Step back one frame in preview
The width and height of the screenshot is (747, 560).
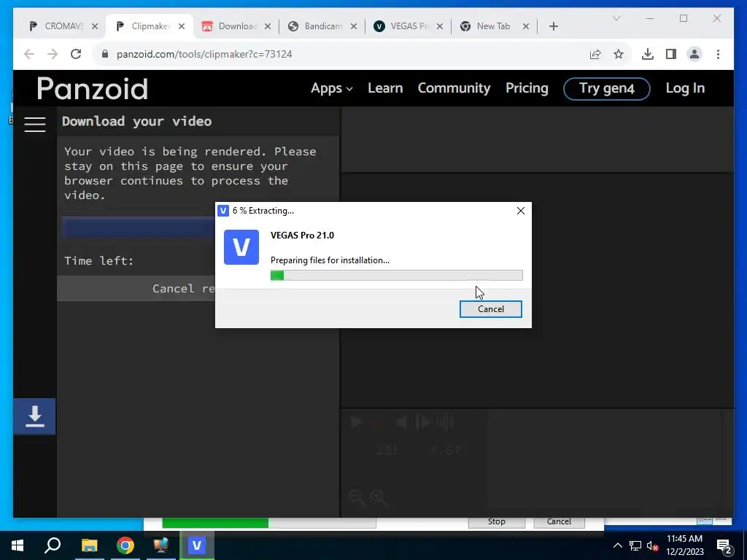[402, 422]
